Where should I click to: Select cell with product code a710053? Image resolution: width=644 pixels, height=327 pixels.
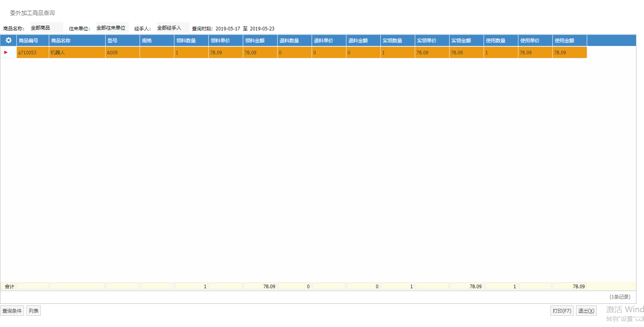coord(33,52)
